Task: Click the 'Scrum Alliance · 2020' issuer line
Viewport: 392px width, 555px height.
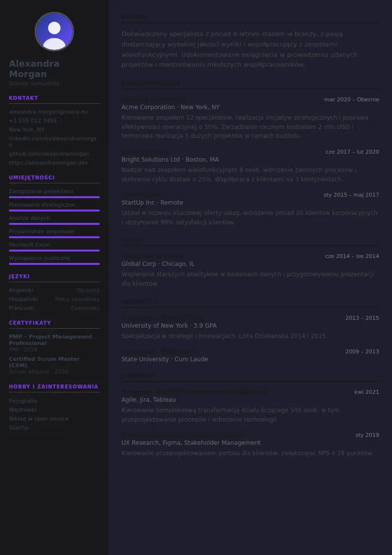Action: pos(39,372)
